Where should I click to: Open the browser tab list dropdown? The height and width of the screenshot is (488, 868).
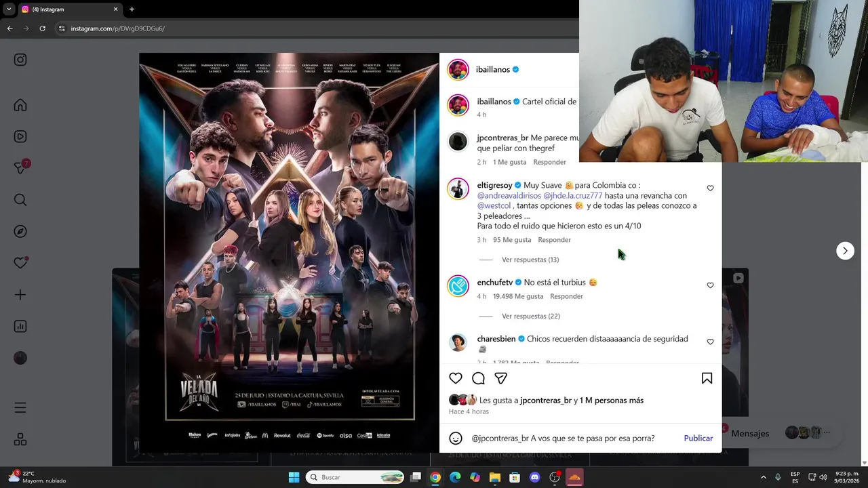click(x=9, y=9)
